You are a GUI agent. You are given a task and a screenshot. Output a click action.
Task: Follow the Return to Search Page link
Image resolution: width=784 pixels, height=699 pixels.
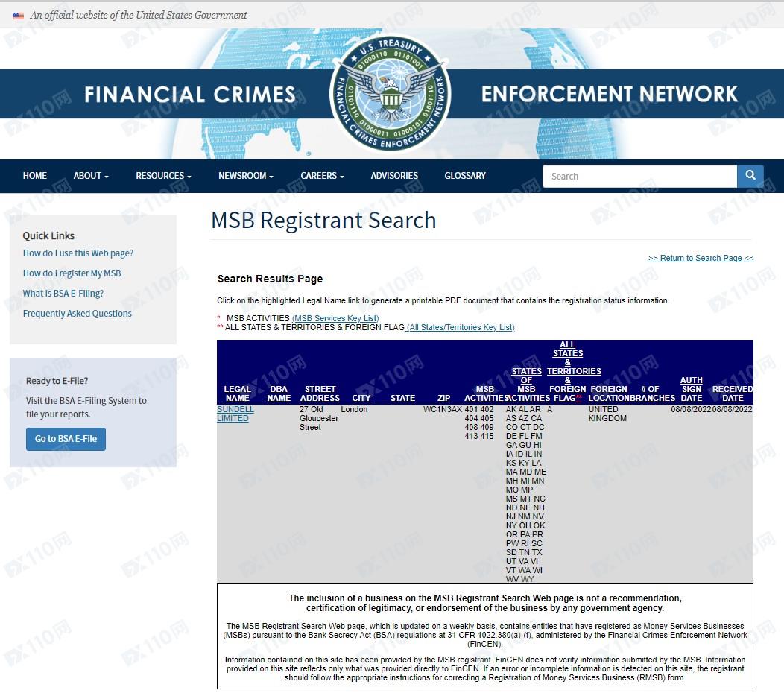click(x=701, y=258)
